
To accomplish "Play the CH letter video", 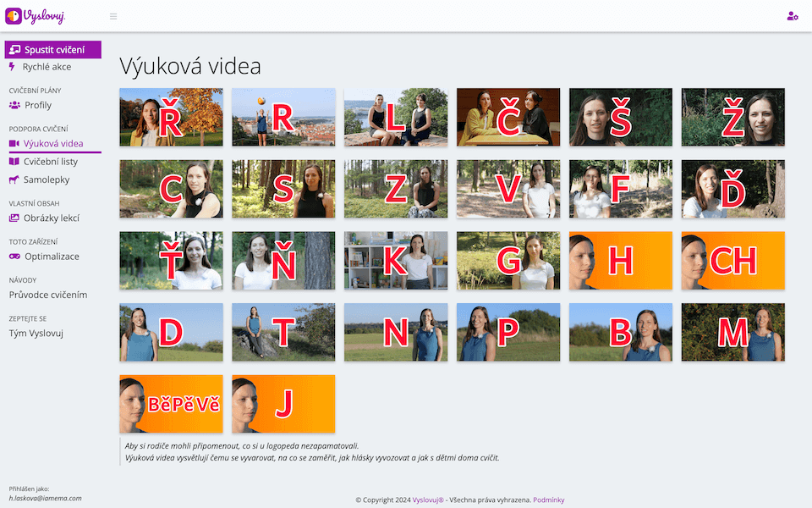I will pos(733,261).
